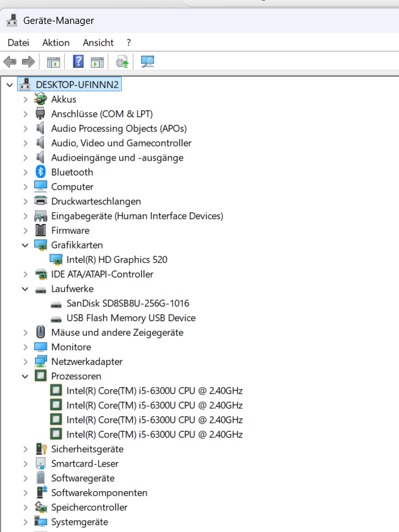Select the Speichercontroller label
399x532 pixels.
pos(89,507)
